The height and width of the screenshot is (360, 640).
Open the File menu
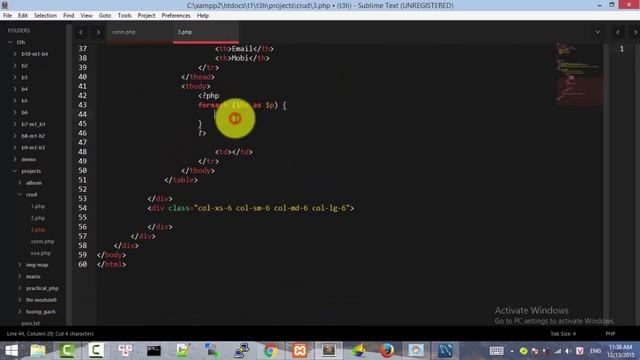click(7, 16)
